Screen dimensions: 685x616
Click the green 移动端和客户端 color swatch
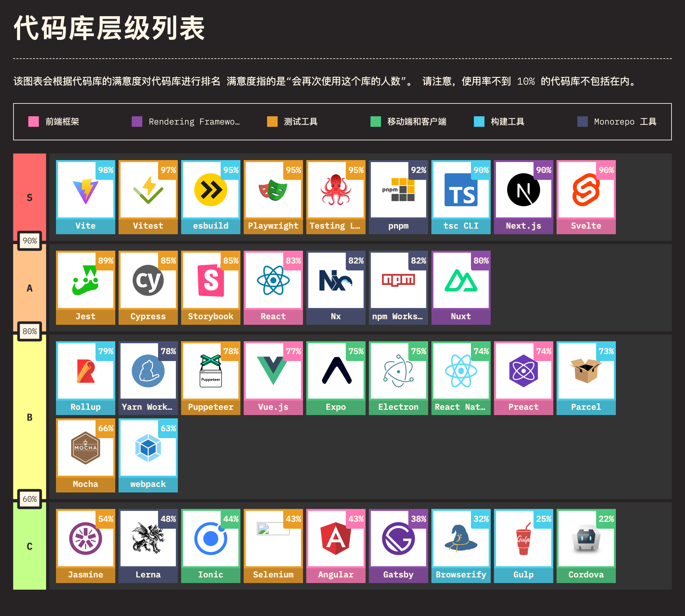375,122
